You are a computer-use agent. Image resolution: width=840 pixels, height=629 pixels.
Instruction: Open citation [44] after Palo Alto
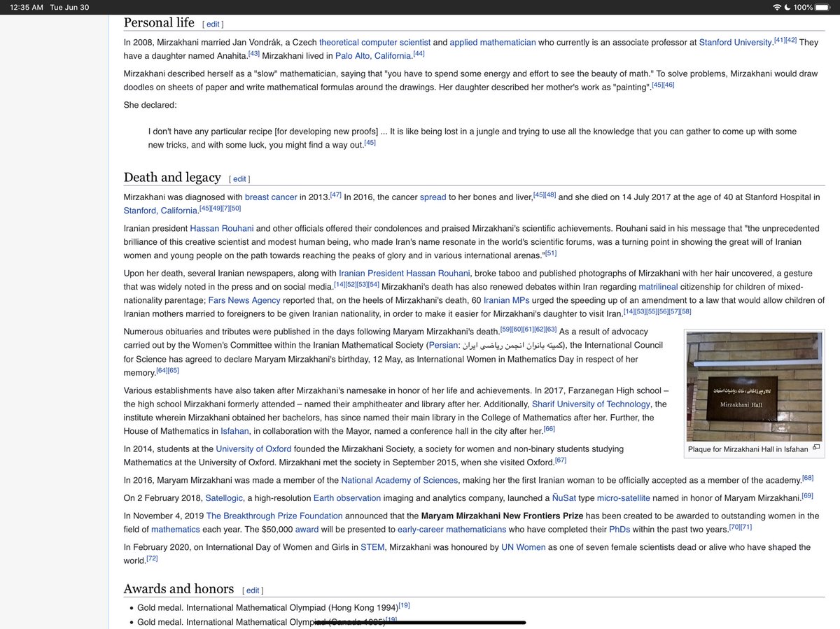tap(419, 54)
